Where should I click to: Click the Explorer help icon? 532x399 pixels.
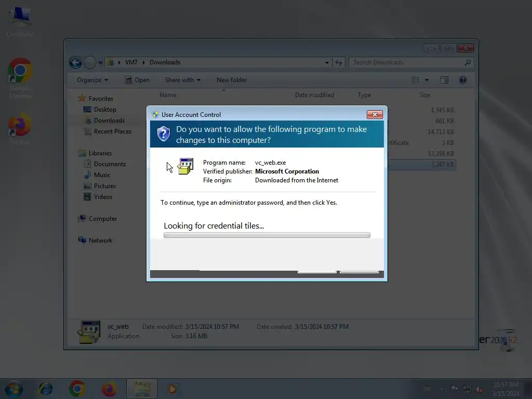click(463, 80)
